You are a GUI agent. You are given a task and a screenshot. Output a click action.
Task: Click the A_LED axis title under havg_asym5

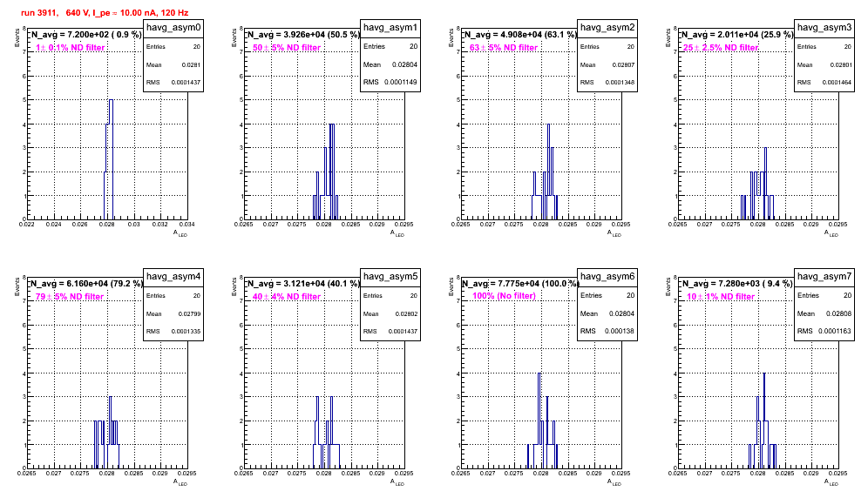(x=397, y=482)
